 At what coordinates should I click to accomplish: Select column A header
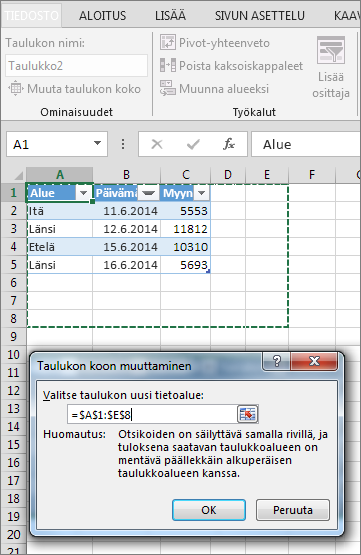tap(60, 175)
